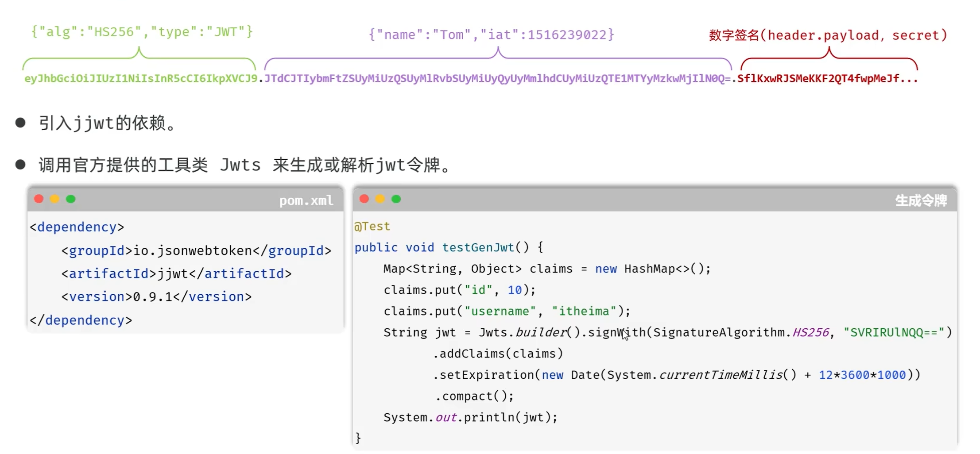Click the bullet before 引入jjwt的依赖

tap(20, 123)
